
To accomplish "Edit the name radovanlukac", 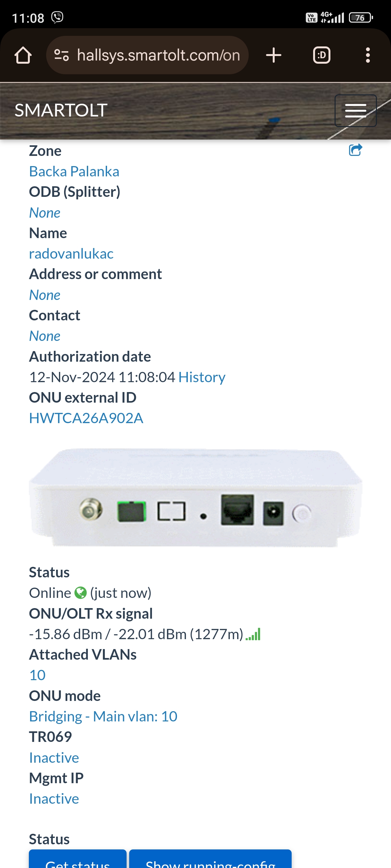I will coord(71,254).
